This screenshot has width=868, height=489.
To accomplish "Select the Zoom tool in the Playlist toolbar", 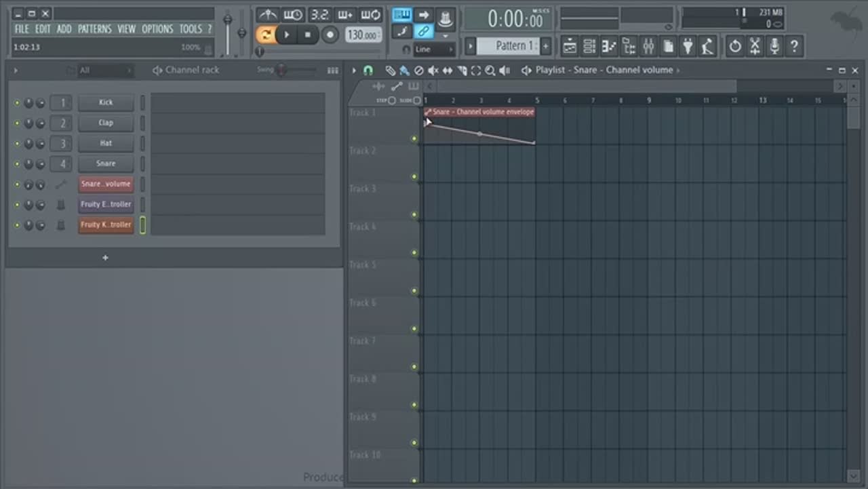I will point(490,71).
